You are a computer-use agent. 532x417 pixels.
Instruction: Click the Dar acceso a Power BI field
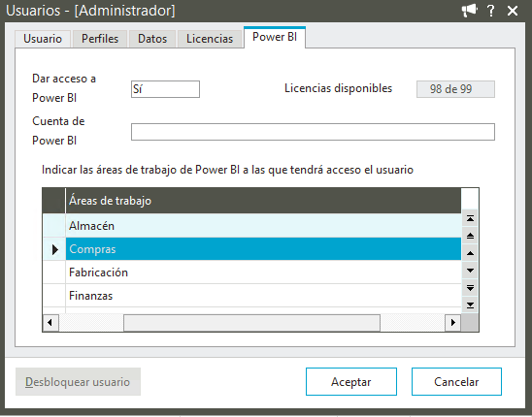(165, 89)
